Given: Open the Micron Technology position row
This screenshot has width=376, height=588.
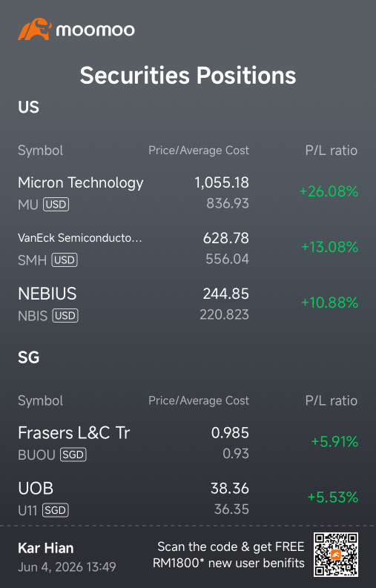Looking at the screenshot, I should (x=188, y=193).
